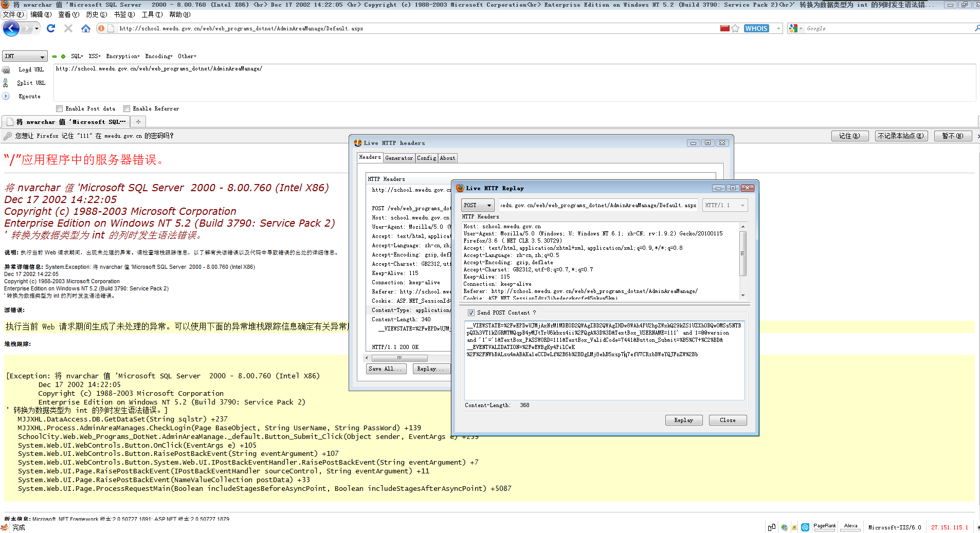This screenshot has height=533, width=980.
Task: Open the WHOIS lookup button
Action: pyautogui.click(x=756, y=28)
